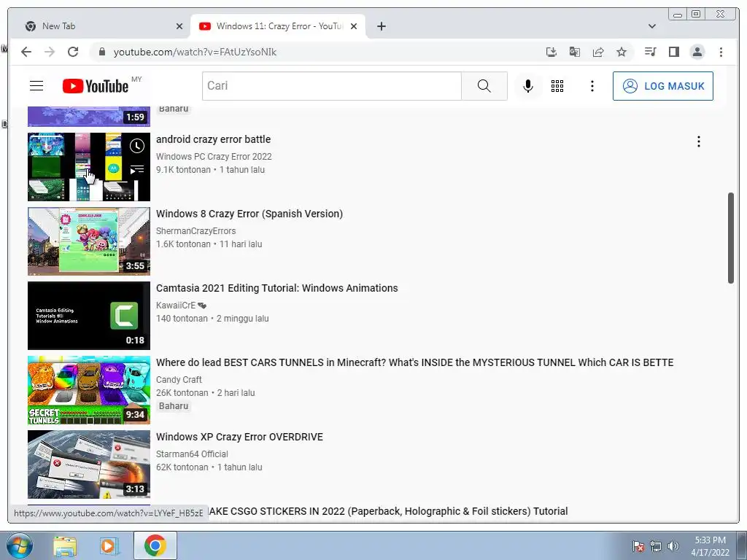The height and width of the screenshot is (560, 747).
Task: Click the install app icon in address bar
Action: [551, 52]
